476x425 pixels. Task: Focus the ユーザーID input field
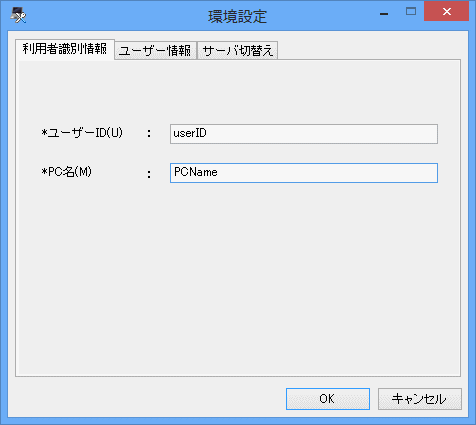pos(304,134)
